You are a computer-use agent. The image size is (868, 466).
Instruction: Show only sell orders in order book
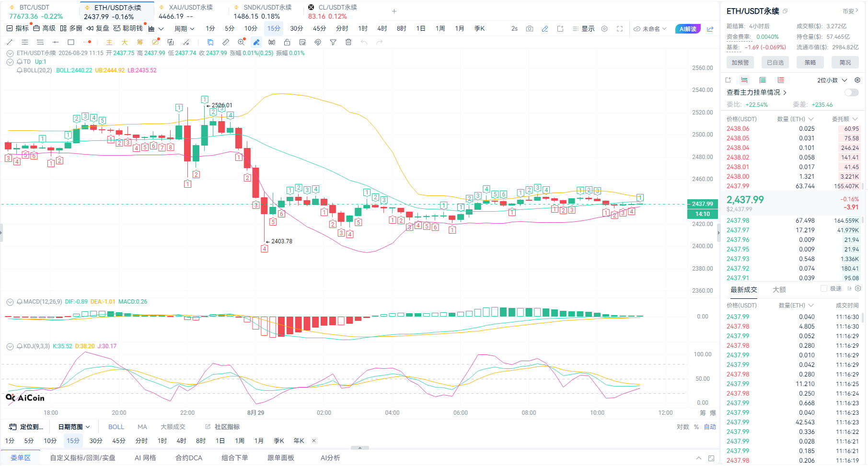pyautogui.click(x=781, y=80)
